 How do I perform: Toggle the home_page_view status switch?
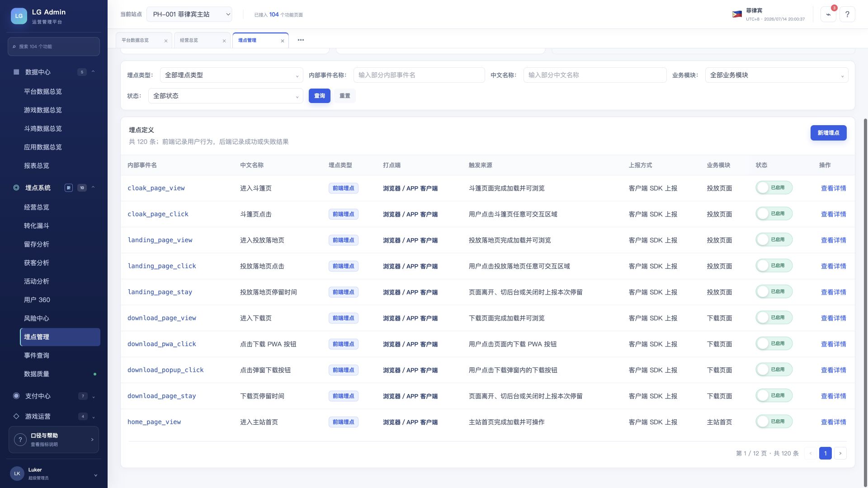[x=774, y=422]
